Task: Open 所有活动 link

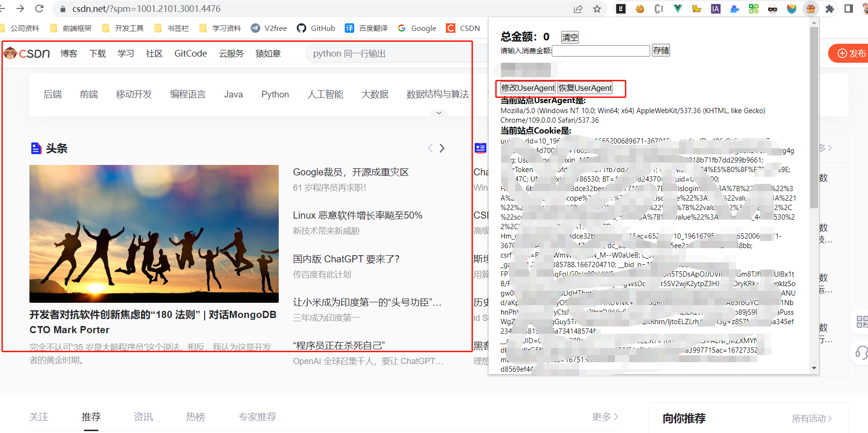Action: (812, 418)
